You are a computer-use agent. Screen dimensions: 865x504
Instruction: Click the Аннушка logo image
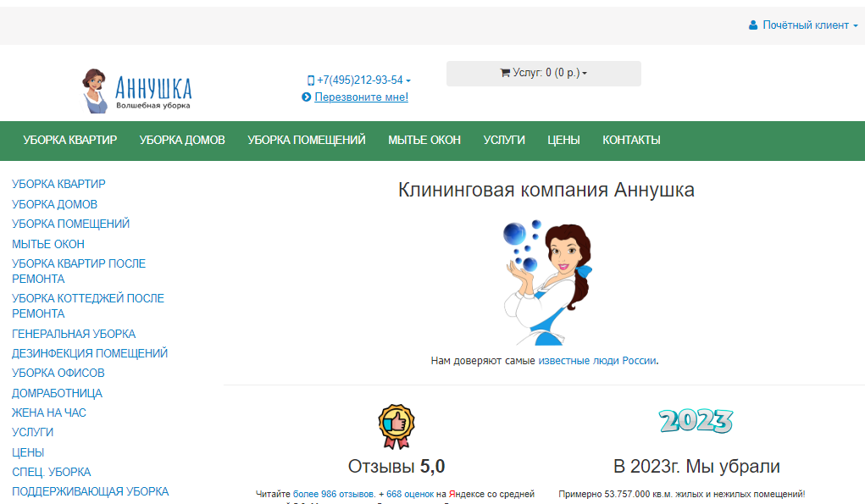pyautogui.click(x=137, y=91)
